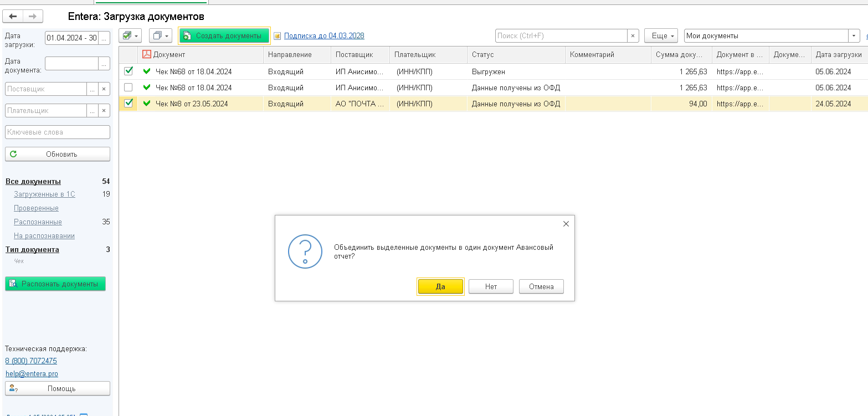Open the check-all toolbar dropdown button

pyautogui.click(x=130, y=36)
